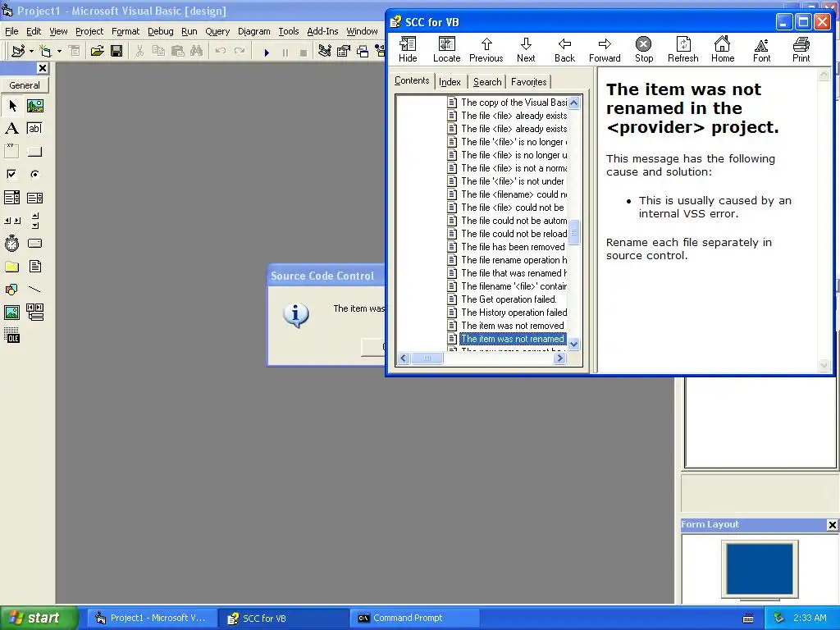Select the TextBox control tool
Viewport: 840px width, 630px height.
(34, 129)
